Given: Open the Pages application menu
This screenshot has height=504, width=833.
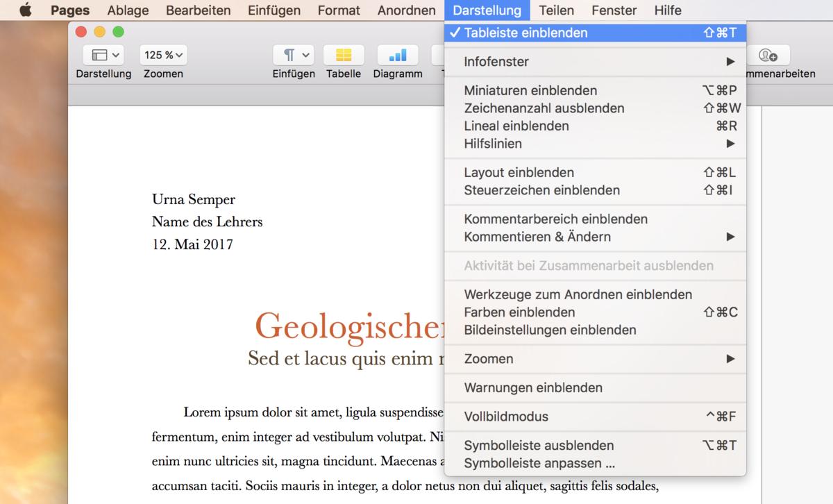Looking at the screenshot, I should point(70,10).
